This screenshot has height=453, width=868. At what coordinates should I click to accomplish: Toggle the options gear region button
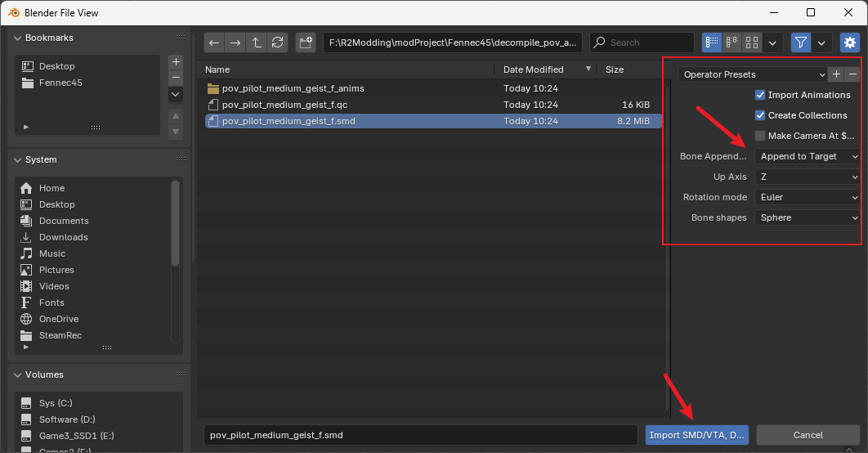[850, 43]
